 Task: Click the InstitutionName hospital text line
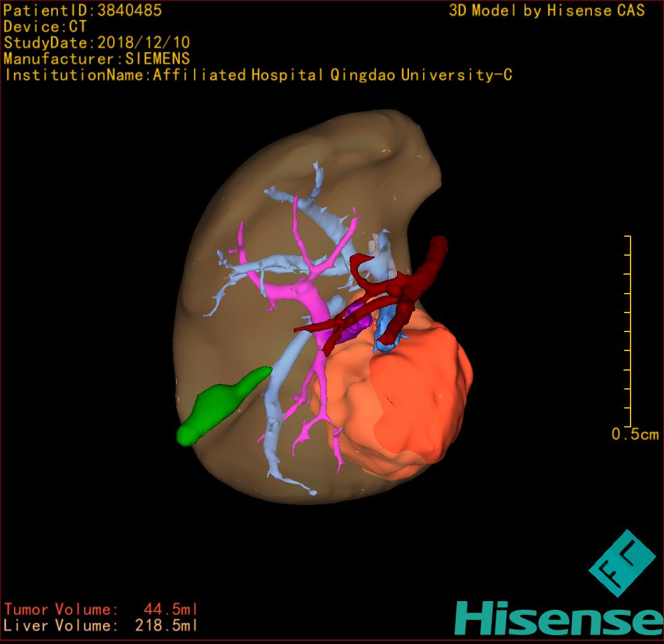point(258,75)
